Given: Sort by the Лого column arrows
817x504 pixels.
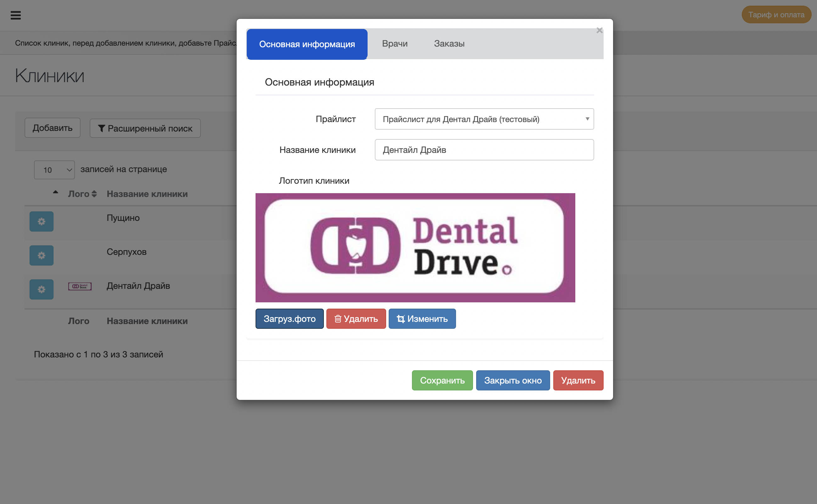Looking at the screenshot, I should (x=94, y=194).
